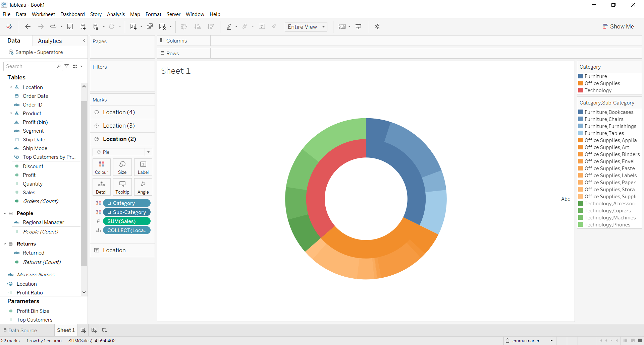Click the Save workbook icon
Image resolution: width=644 pixels, height=345 pixels.
[x=70, y=26]
